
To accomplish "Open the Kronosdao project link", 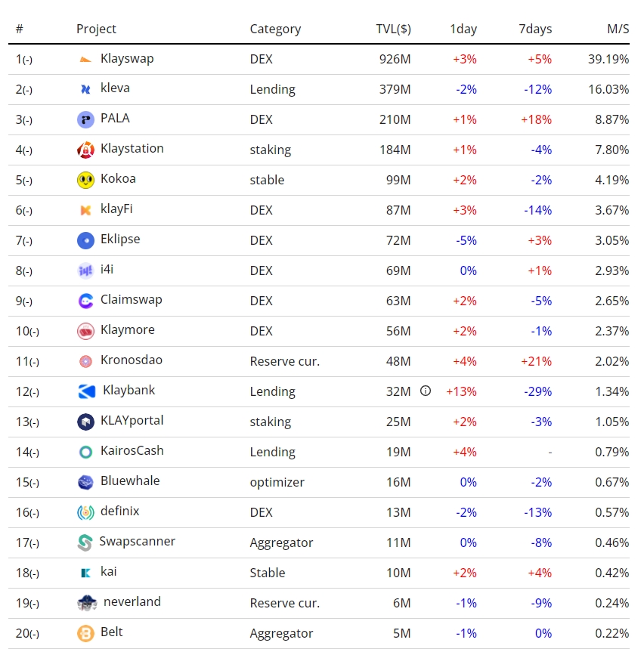I will (131, 360).
